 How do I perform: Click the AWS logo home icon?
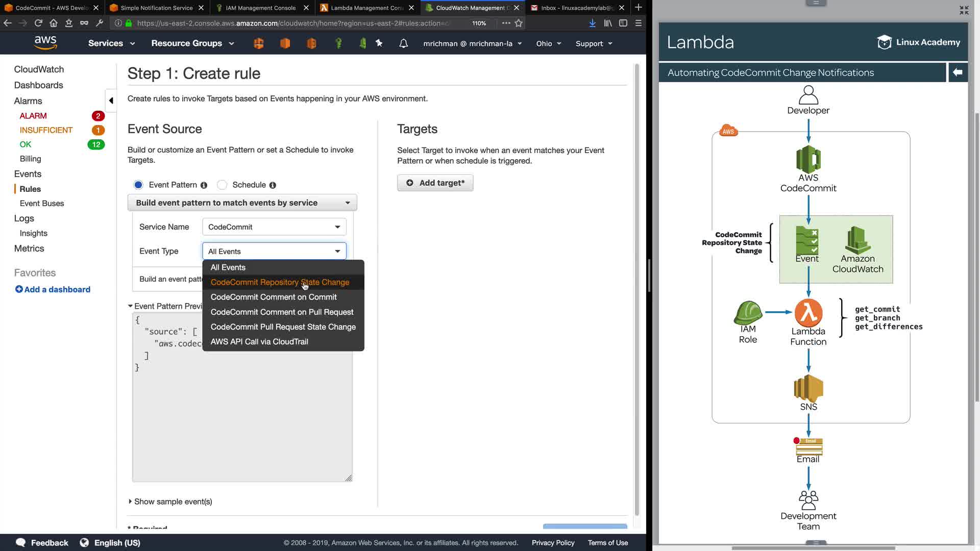coord(45,43)
